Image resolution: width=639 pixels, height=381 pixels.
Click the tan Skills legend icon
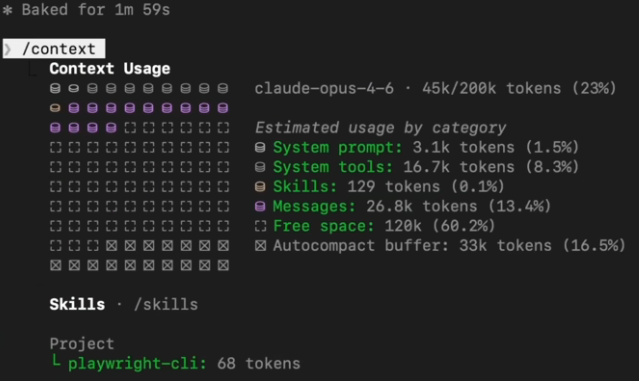pos(260,187)
